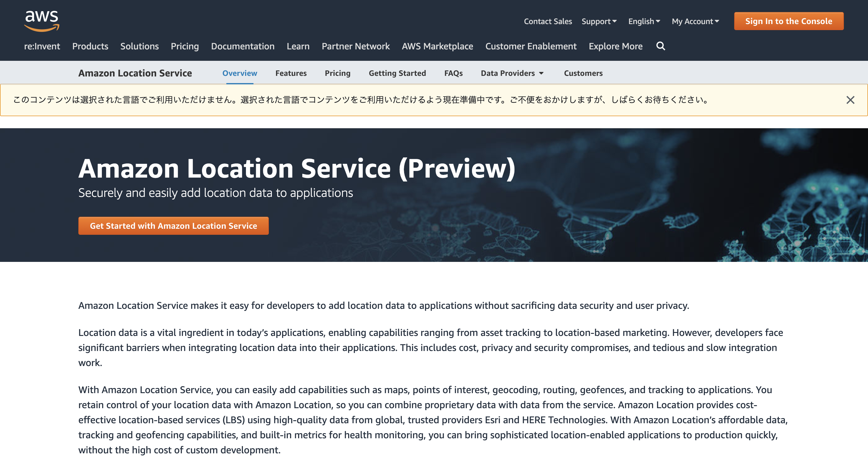View the Customers tab

pos(583,73)
